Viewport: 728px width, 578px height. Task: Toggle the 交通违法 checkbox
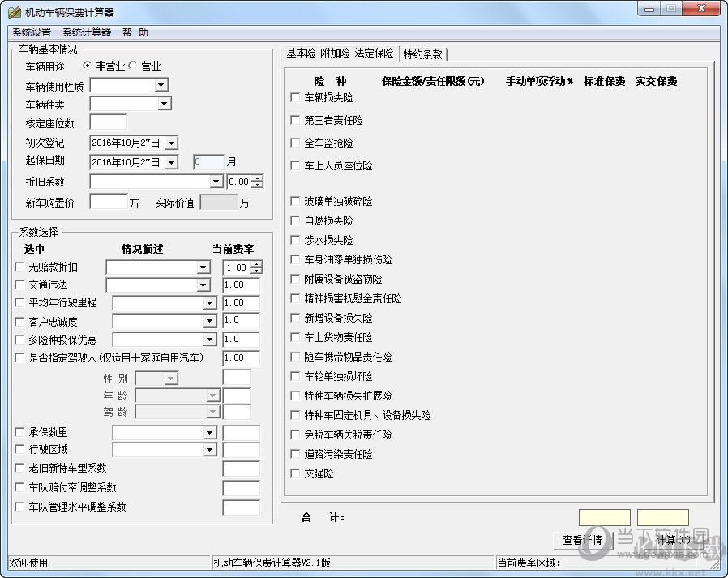(19, 285)
